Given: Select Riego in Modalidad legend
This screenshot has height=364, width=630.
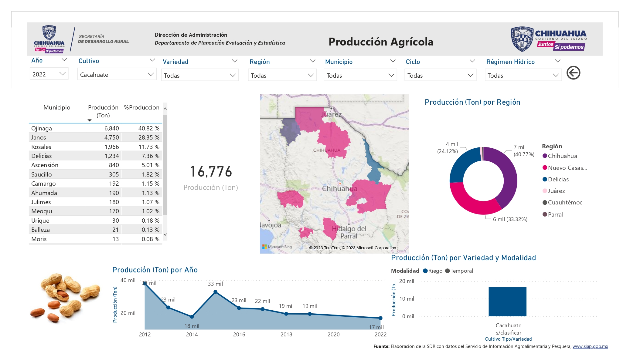Looking at the screenshot, I should point(433,271).
